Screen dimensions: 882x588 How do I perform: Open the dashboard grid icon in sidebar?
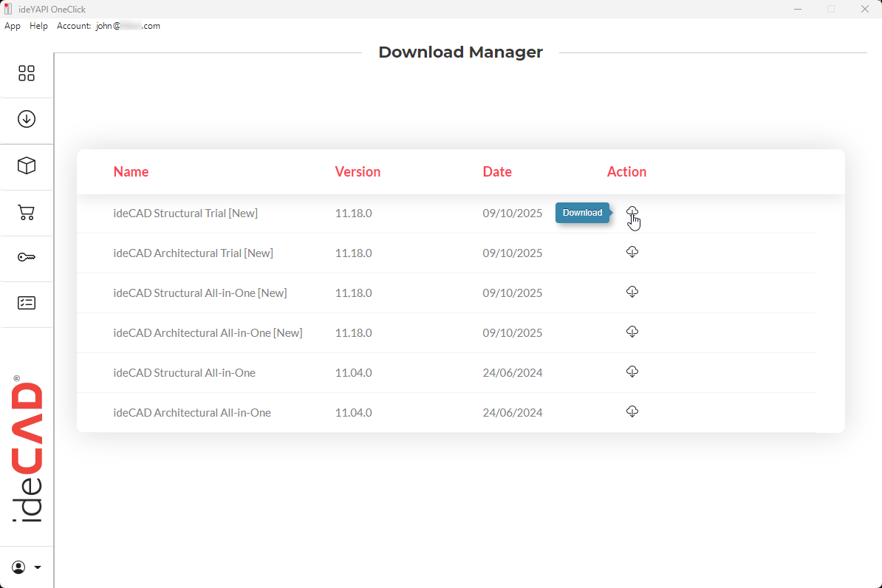tap(27, 73)
